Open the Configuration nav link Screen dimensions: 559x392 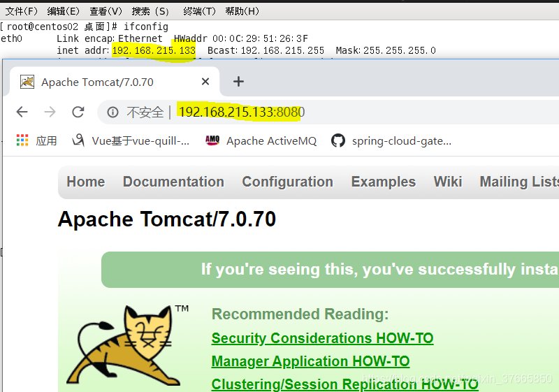[288, 182]
